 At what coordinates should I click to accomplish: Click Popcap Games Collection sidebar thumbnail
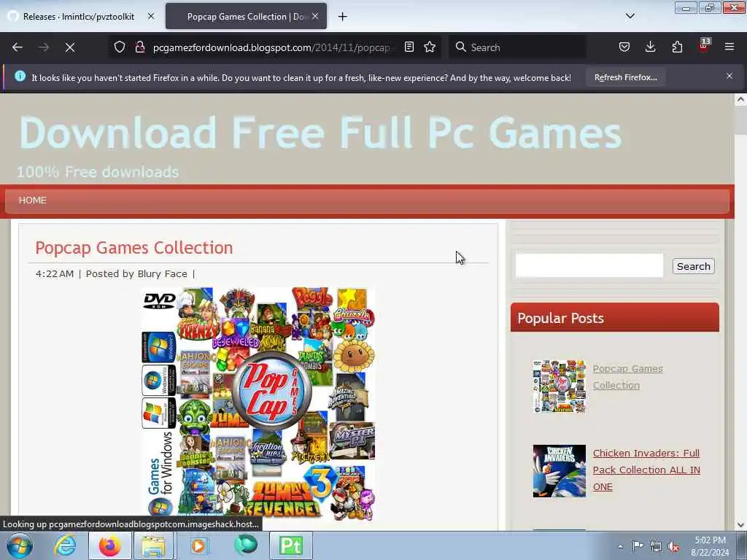click(x=560, y=386)
